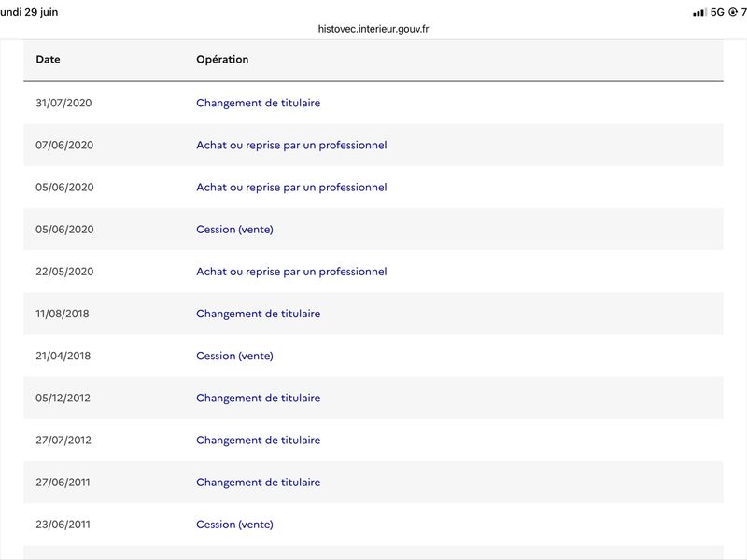Click the Opération column header
Screen dimensions: 747x560
222,60
